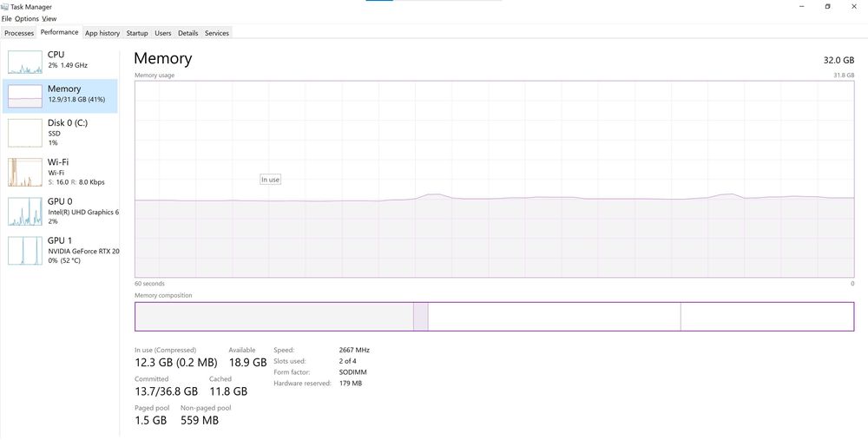This screenshot has width=868, height=440.
Task: Select the Disk 0 (C:) label
Action: click(x=68, y=123)
